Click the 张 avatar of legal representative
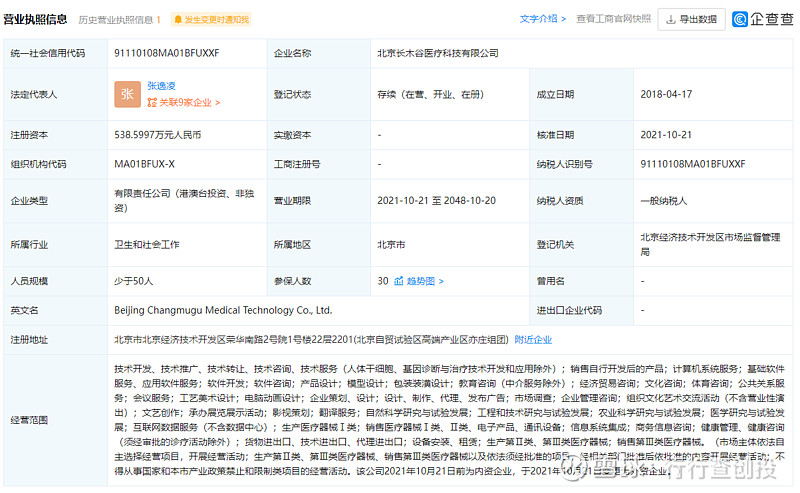 tap(127, 94)
